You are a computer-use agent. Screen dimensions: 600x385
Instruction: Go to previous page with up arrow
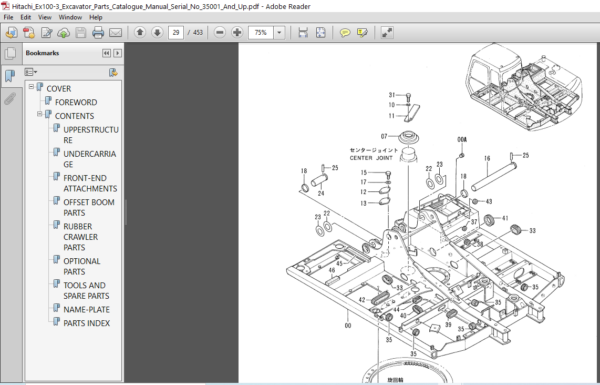(x=140, y=33)
